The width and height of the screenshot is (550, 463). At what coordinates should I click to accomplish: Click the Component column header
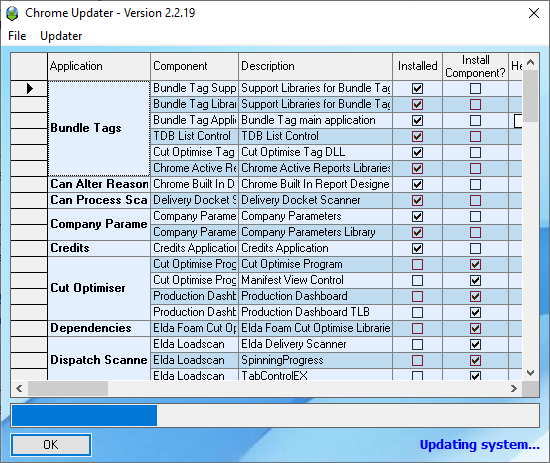tap(194, 66)
